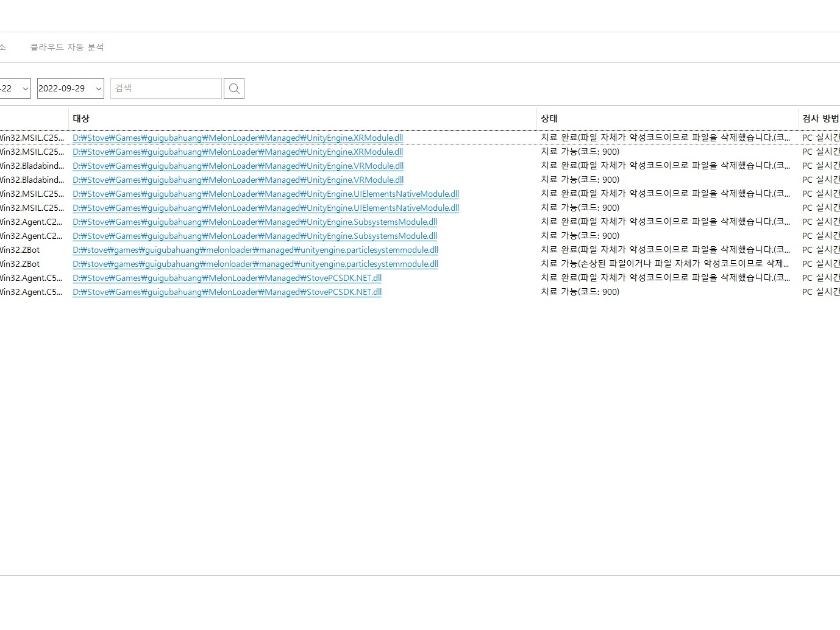Focus the 검색 search input field
840x630 pixels.
166,88
